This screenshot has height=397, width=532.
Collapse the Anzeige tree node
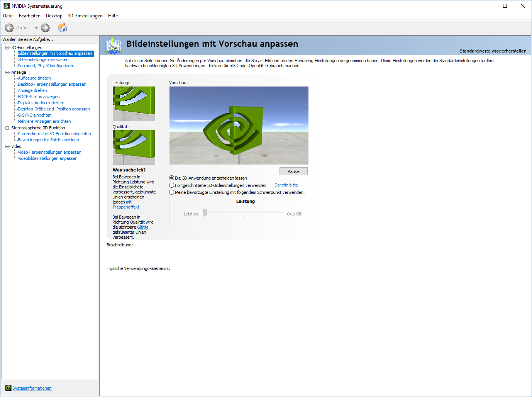(x=7, y=72)
